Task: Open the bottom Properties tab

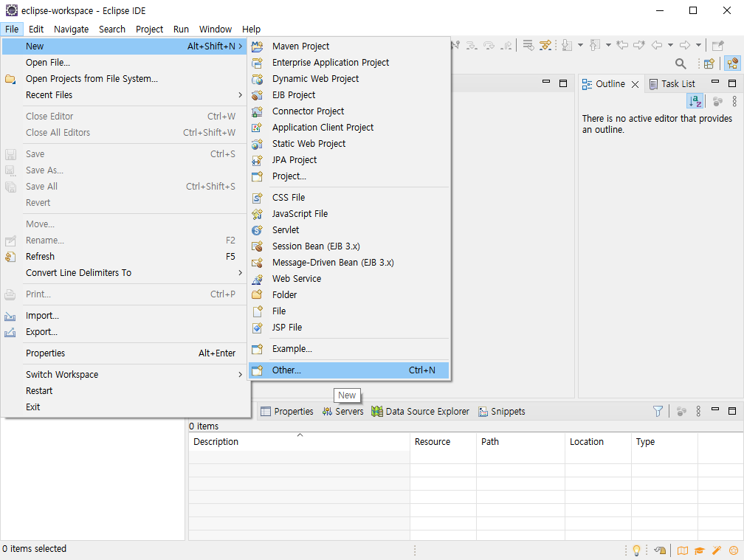Action: (x=288, y=412)
